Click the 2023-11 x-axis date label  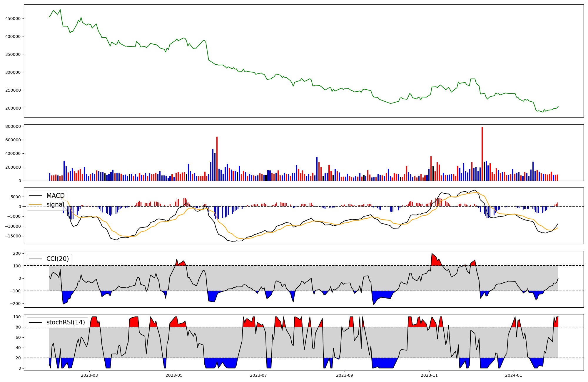point(429,375)
